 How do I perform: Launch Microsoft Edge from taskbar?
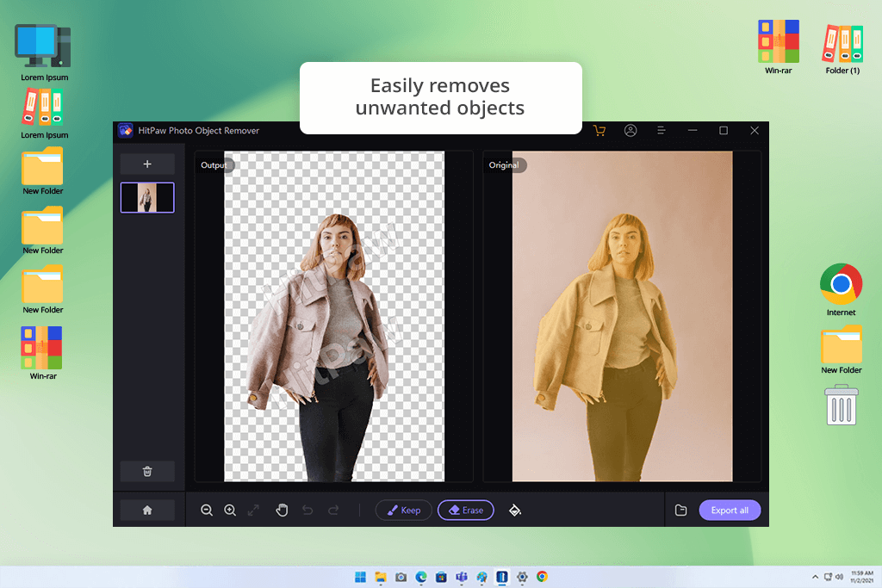[421, 577]
